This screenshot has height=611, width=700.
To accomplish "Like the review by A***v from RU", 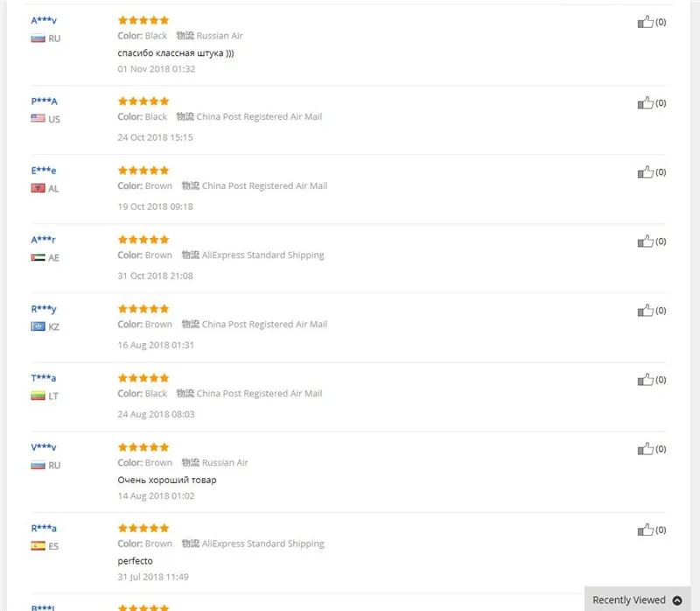I will tap(645, 21).
